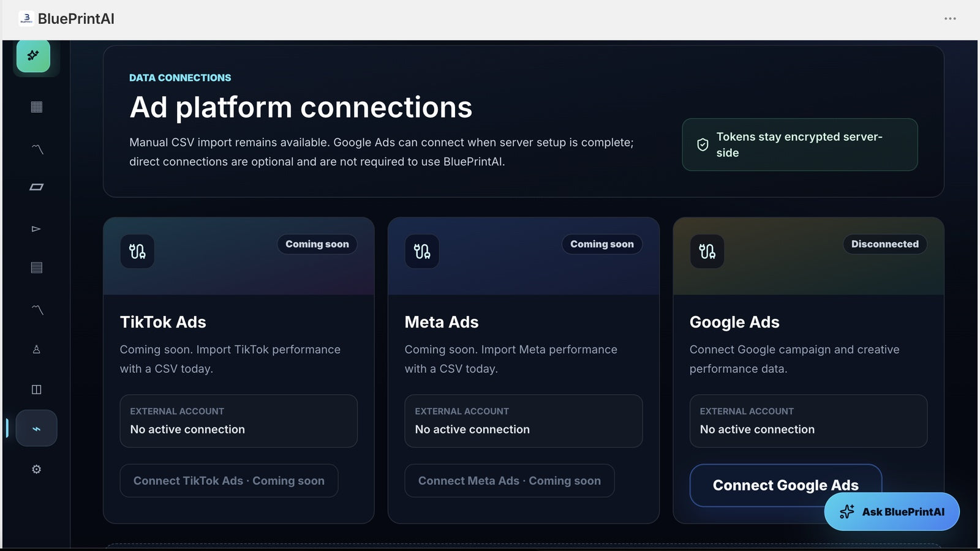This screenshot has width=980, height=551.
Task: Click the Disconnected badge on Google Ads
Action: (885, 244)
